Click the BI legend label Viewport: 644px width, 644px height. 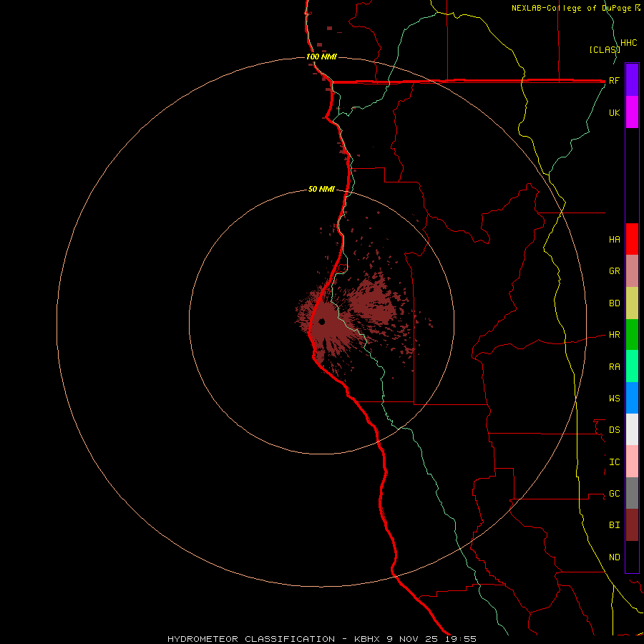[x=614, y=525]
